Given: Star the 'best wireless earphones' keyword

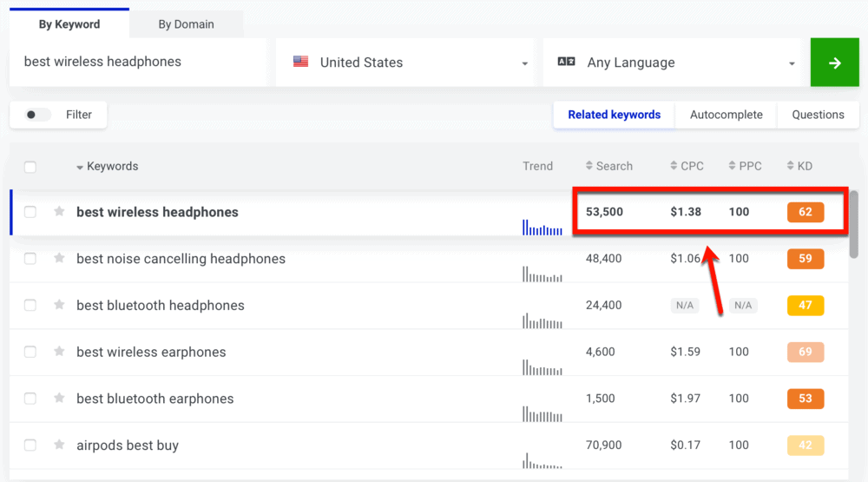Looking at the screenshot, I should pos(59,352).
